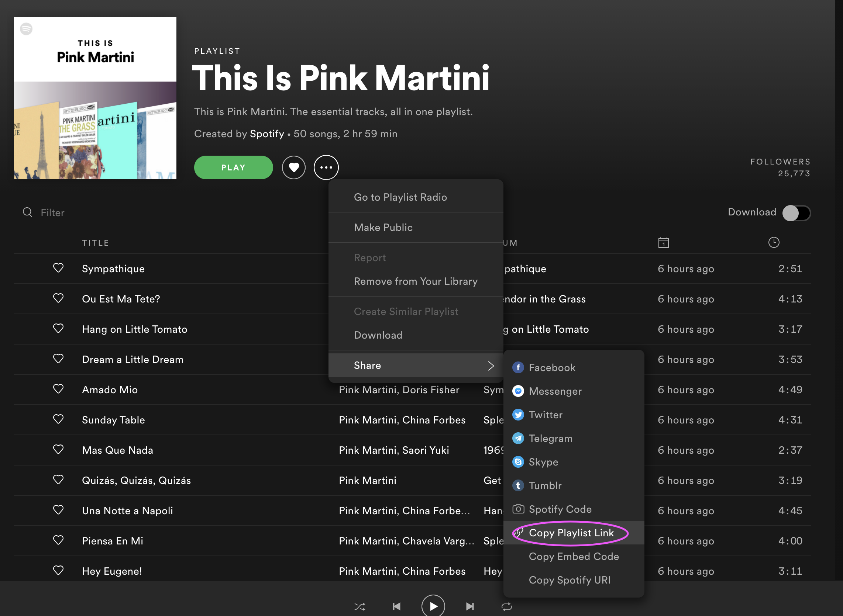
Task: Click the Filter search field
Action: pos(52,212)
